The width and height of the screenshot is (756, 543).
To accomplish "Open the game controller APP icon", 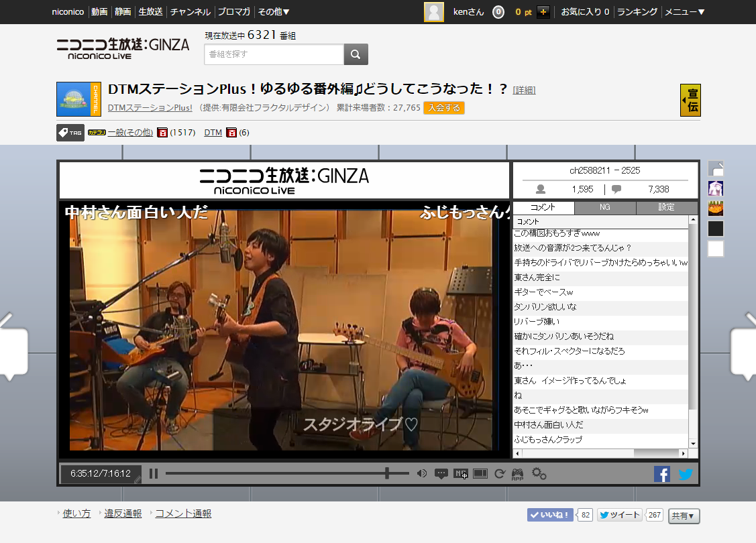I will point(517,475).
